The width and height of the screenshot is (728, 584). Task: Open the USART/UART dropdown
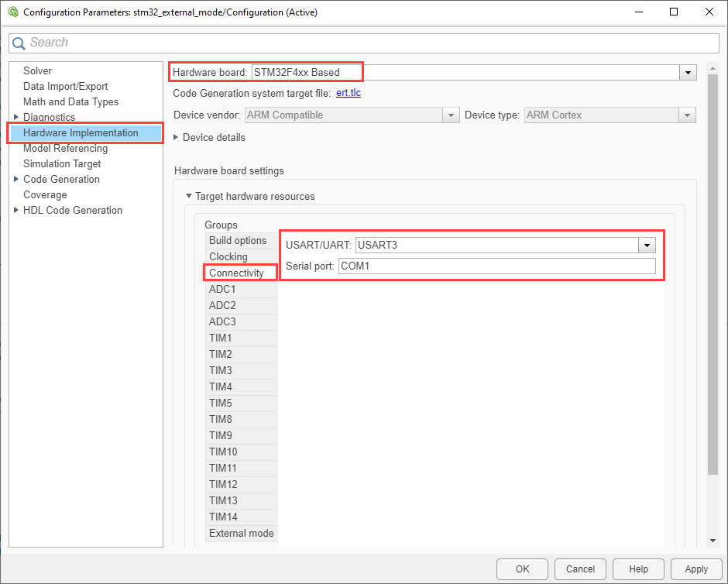pyautogui.click(x=647, y=246)
